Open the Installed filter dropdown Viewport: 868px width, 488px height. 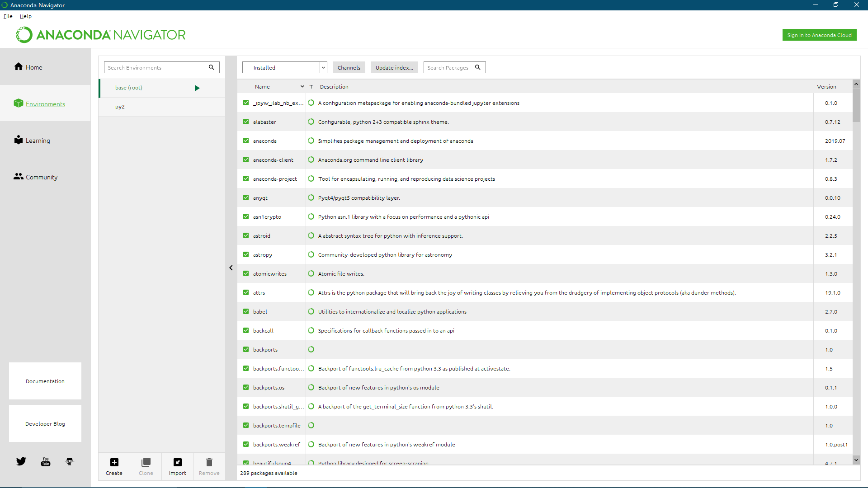coord(284,67)
